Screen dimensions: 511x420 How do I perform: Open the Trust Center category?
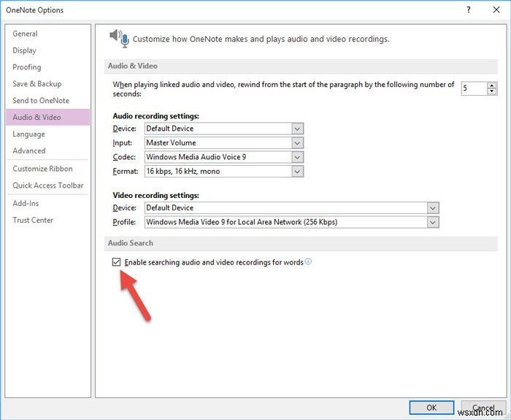coord(47,220)
